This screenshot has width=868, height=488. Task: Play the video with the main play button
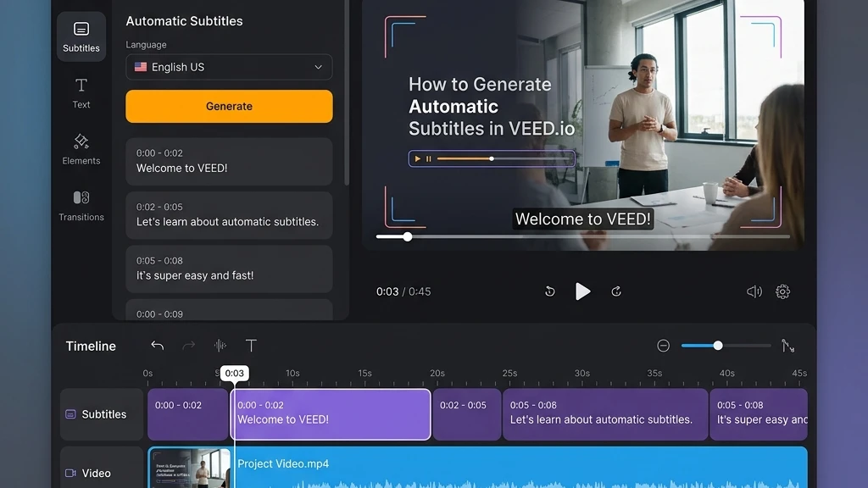click(x=582, y=291)
